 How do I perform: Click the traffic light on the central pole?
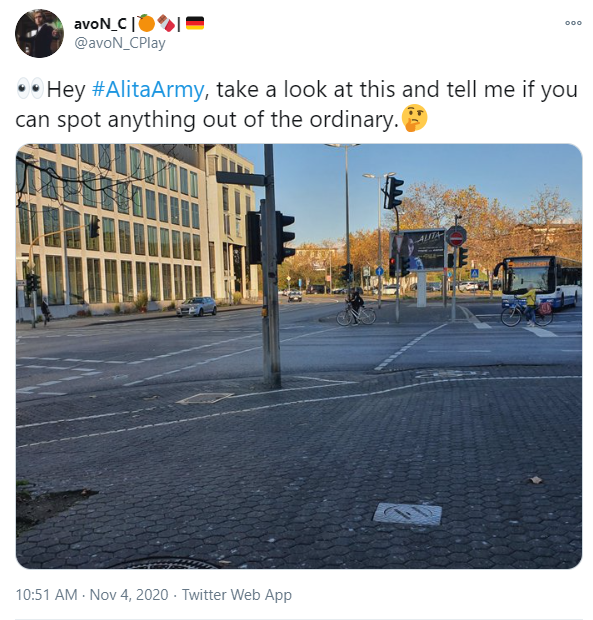tap(285, 237)
